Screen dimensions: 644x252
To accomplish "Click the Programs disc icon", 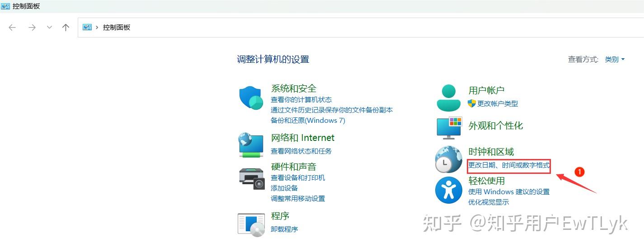I will [x=251, y=224].
